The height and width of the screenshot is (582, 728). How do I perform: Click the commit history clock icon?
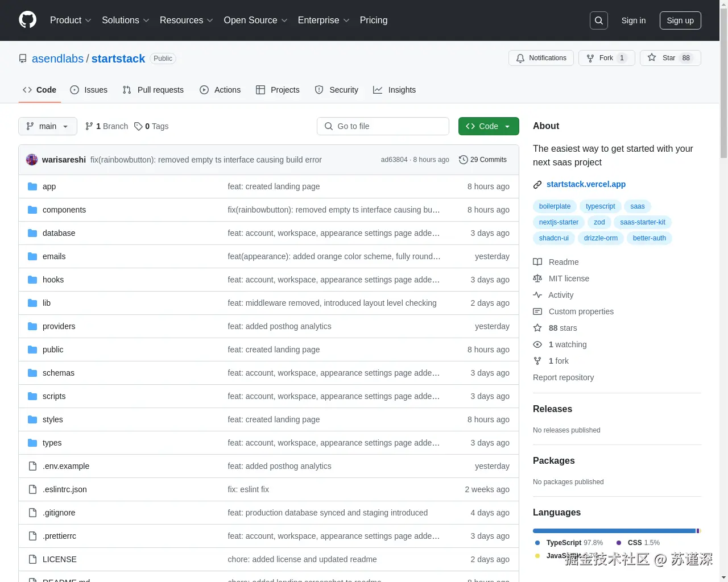coord(463,160)
